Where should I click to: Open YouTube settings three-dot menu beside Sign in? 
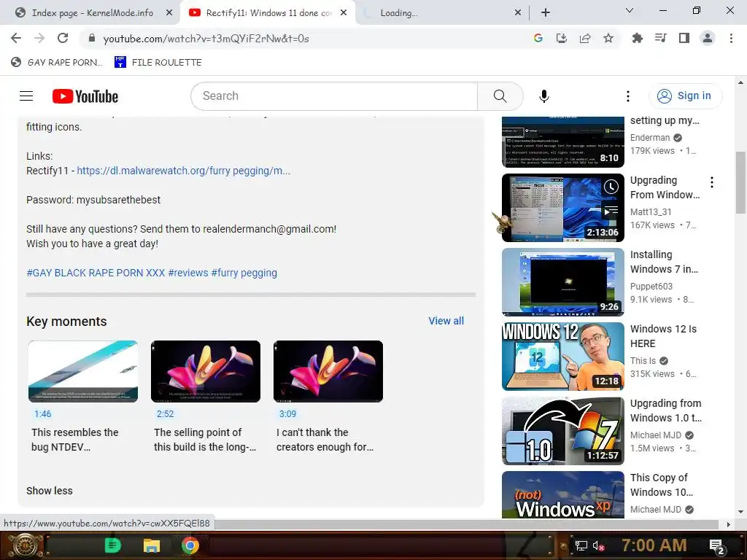(628, 96)
